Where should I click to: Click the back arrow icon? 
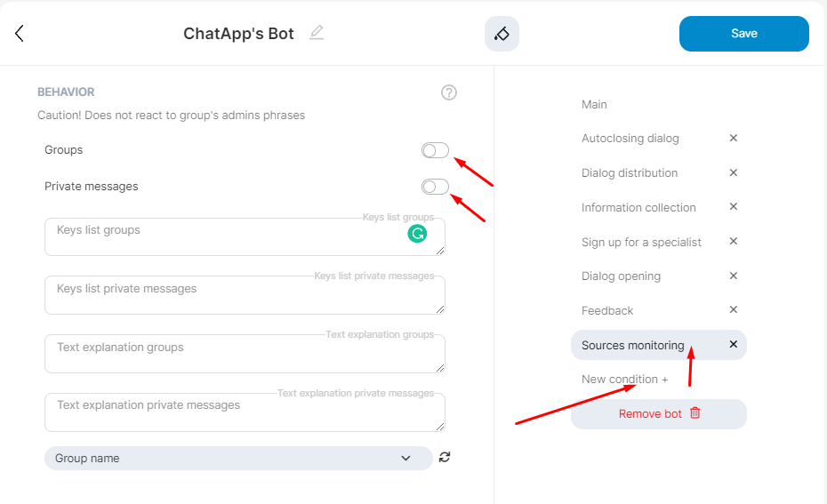[20, 34]
